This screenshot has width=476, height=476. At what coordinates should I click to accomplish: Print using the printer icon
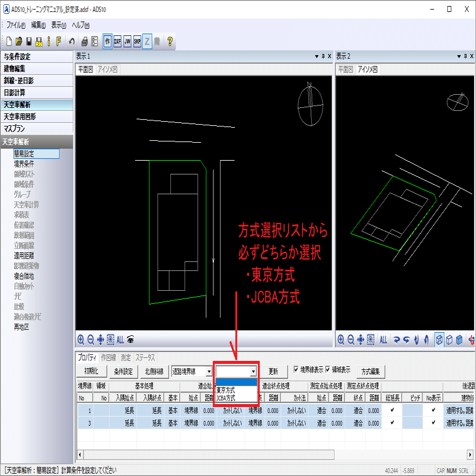click(x=85, y=41)
